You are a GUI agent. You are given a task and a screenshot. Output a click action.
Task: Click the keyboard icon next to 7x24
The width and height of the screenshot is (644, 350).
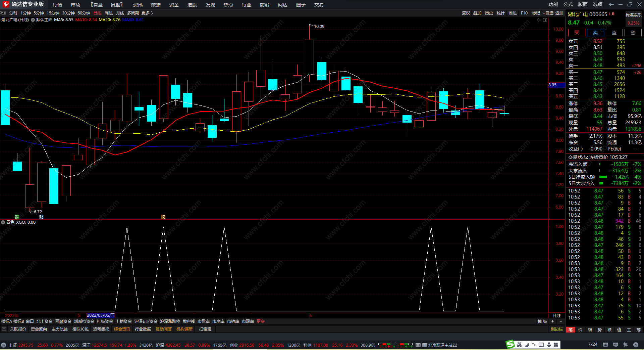(x=605, y=345)
